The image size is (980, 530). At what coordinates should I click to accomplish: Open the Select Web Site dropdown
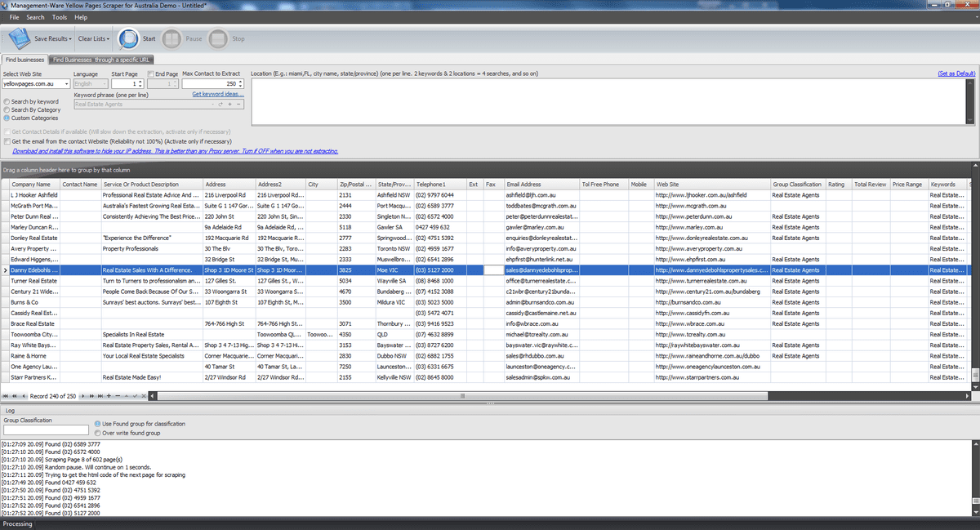click(x=65, y=84)
